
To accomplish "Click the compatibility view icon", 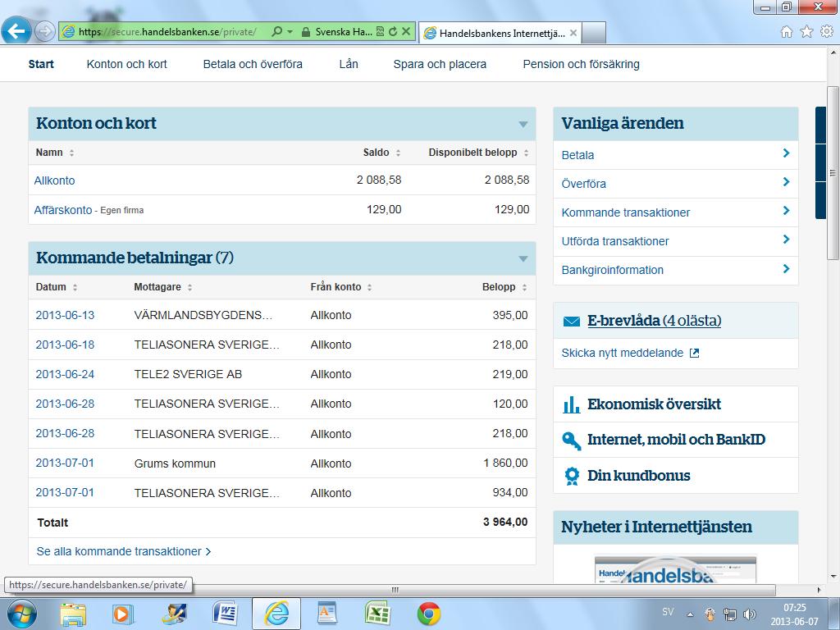I will point(380,32).
